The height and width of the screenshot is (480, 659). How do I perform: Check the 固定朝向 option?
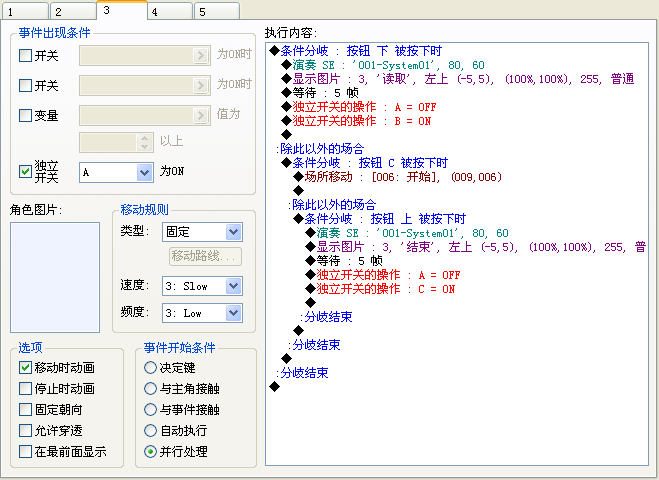click(26, 409)
